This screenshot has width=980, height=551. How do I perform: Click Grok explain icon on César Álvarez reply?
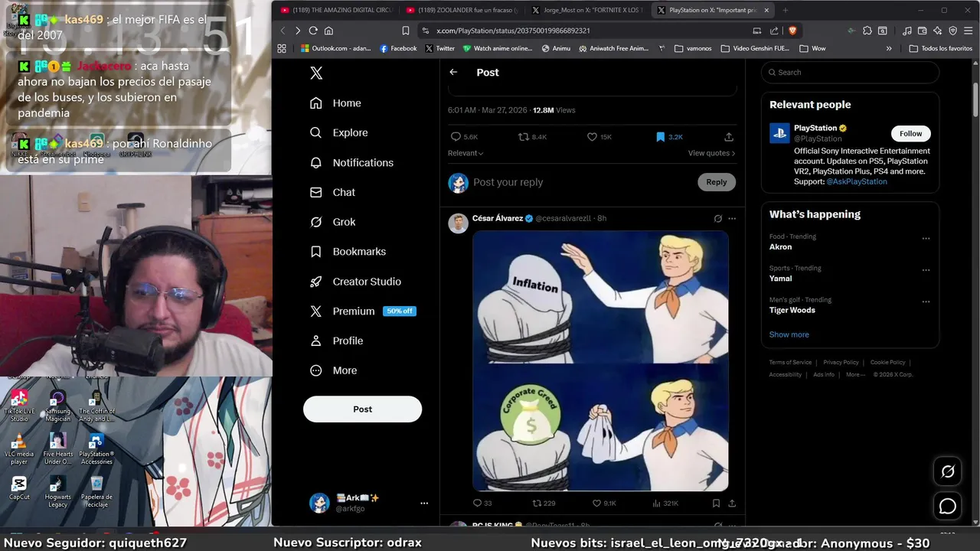click(x=717, y=219)
